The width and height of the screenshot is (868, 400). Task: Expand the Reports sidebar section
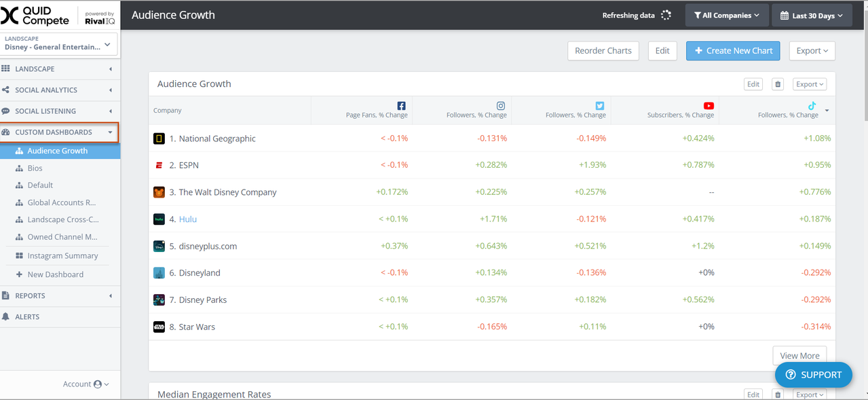click(x=60, y=295)
